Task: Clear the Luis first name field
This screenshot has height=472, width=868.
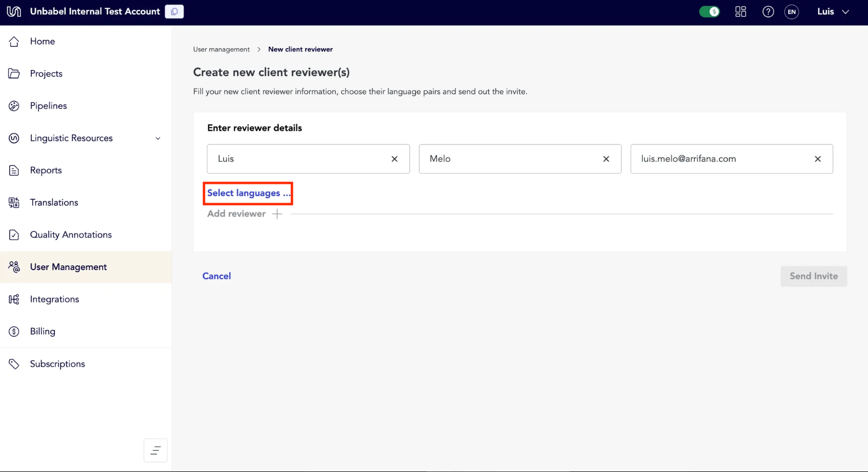Action: [x=395, y=159]
